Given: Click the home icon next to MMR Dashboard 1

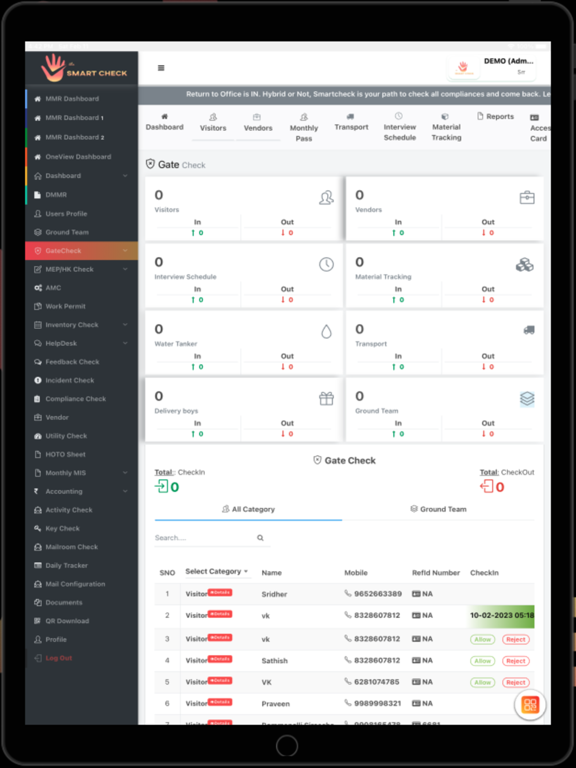Looking at the screenshot, I should (x=38, y=118).
